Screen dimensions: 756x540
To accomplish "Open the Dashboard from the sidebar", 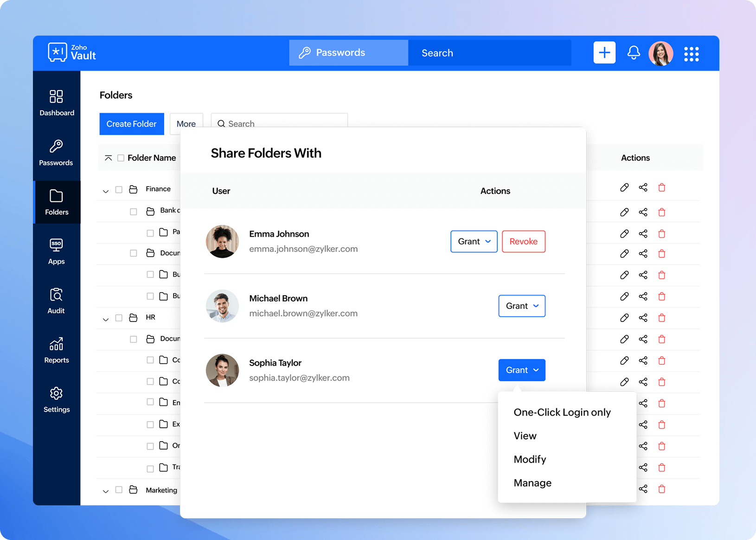I will [x=56, y=103].
